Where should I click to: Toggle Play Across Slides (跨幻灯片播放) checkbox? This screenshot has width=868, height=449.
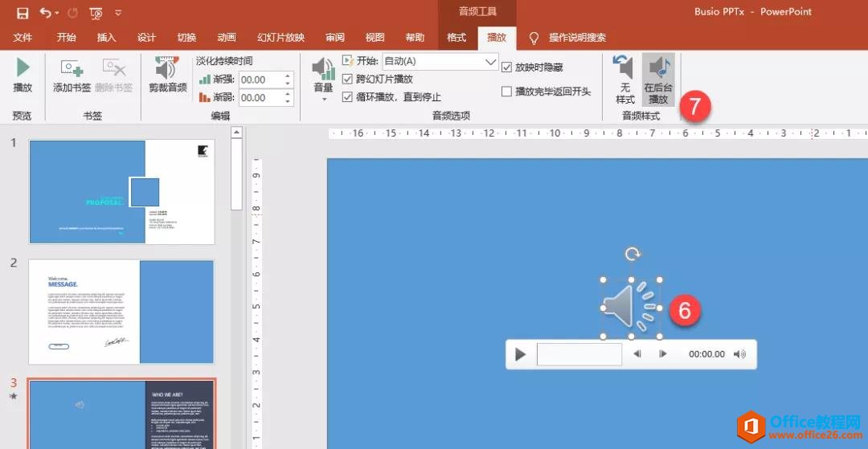point(348,79)
